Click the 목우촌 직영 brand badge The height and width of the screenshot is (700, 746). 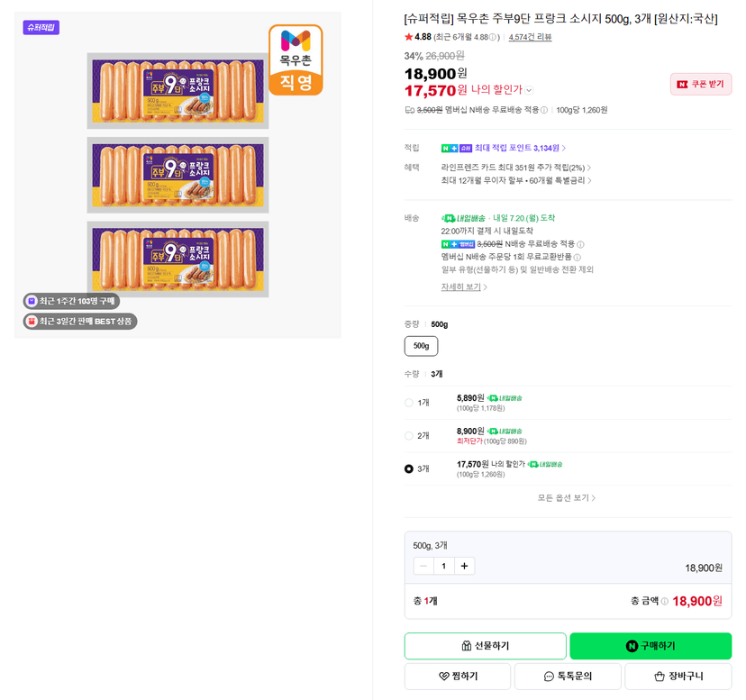point(296,60)
